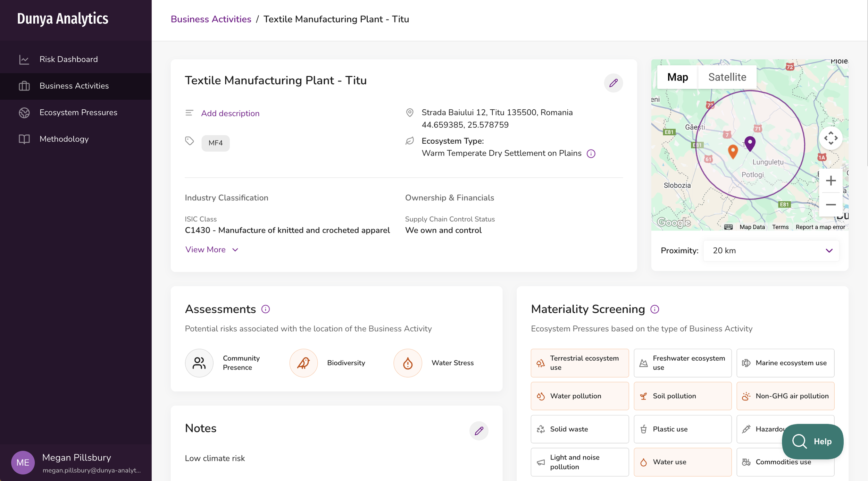Zoom out on the map

tap(831, 205)
